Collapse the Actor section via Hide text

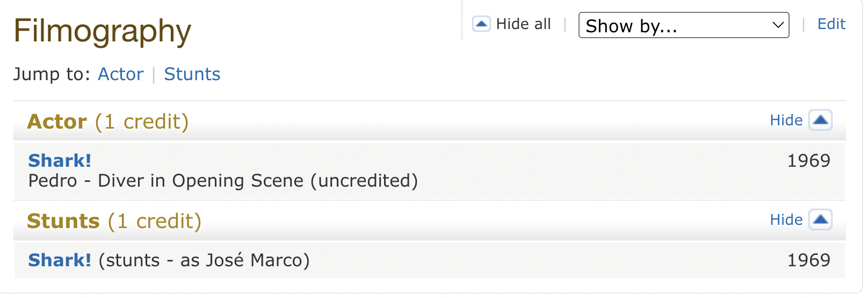tap(786, 120)
